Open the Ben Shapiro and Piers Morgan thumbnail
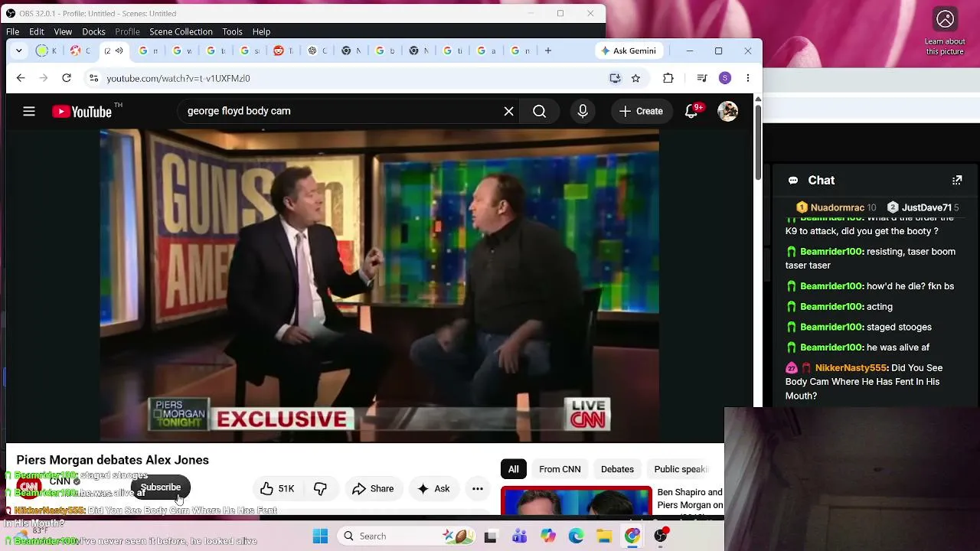980x551 pixels. 576,501
